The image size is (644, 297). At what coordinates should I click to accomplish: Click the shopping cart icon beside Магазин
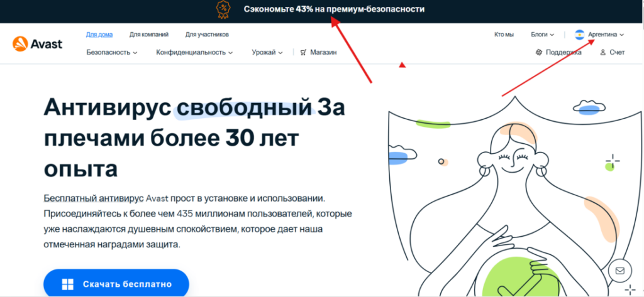click(x=304, y=52)
